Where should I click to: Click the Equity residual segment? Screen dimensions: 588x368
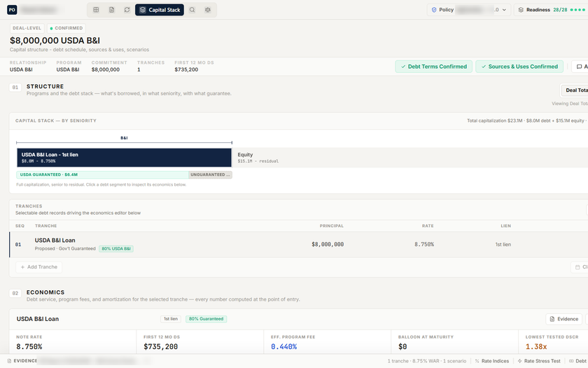pyautogui.click(x=411, y=158)
